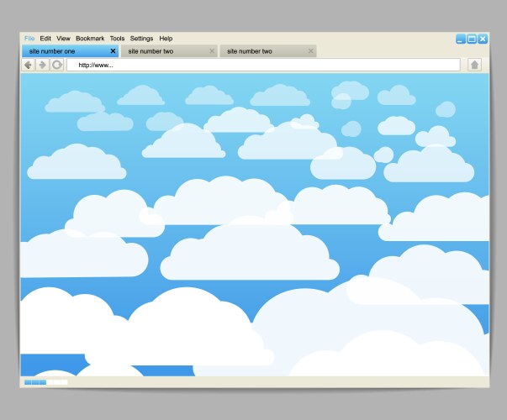Go to the home page icon

[474, 65]
